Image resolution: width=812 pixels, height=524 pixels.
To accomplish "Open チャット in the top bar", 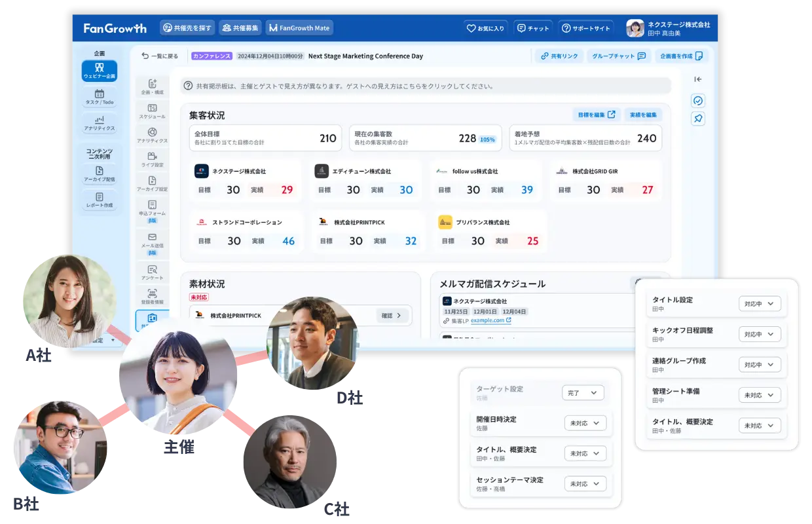I will tap(533, 28).
